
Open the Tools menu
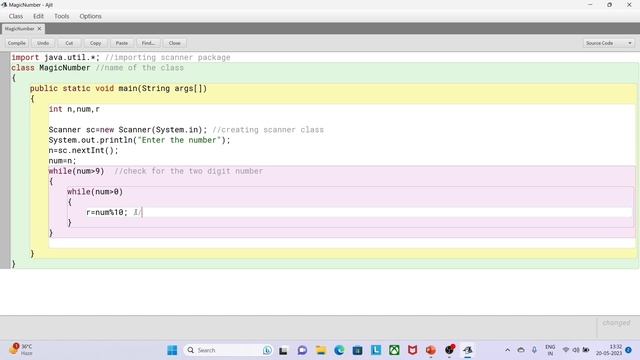pyautogui.click(x=62, y=16)
